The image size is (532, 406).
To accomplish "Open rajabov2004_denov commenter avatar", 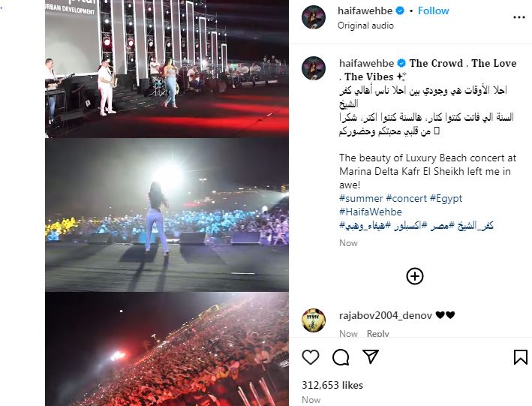I will (314, 320).
